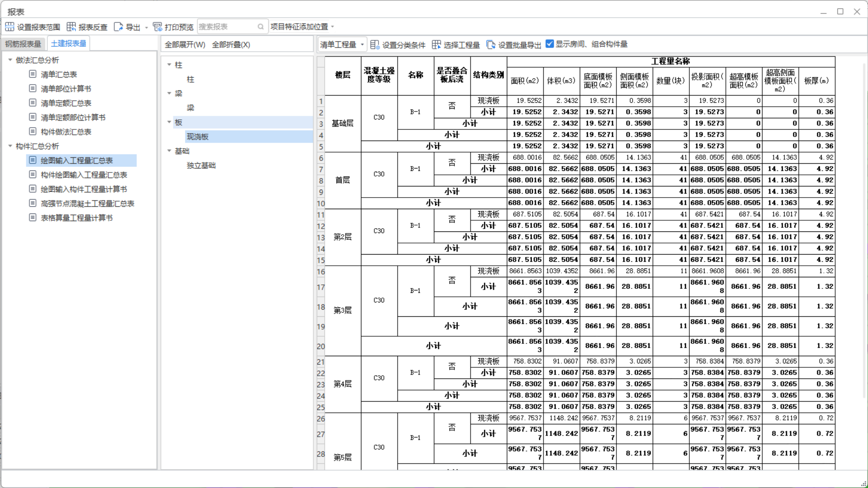Click the 打印预览 printer icon

(157, 27)
